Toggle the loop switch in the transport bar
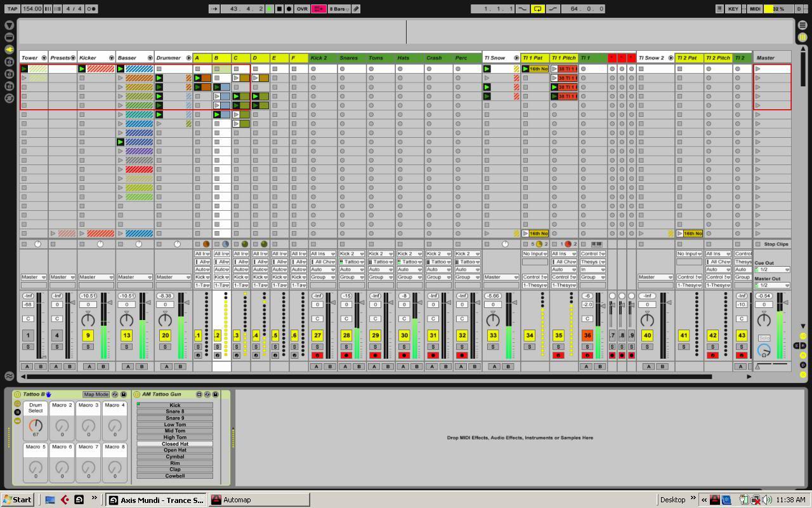 click(x=537, y=9)
